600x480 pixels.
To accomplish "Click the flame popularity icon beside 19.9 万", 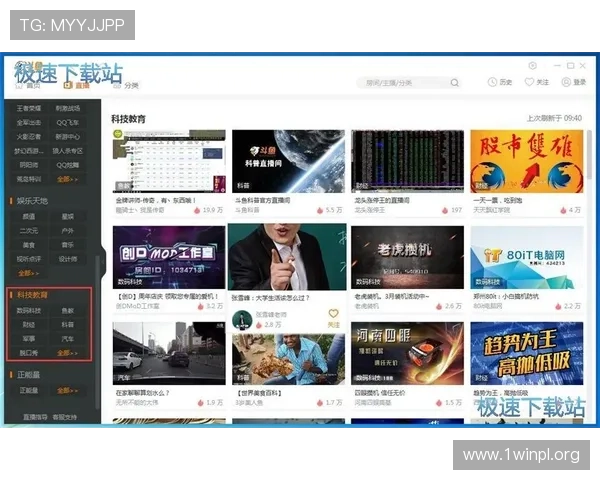I will (x=197, y=210).
